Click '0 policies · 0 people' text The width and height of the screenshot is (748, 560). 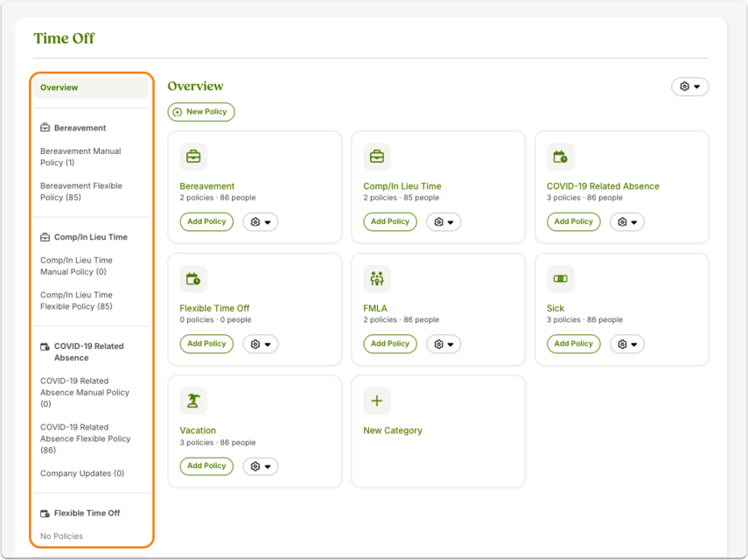tap(215, 319)
